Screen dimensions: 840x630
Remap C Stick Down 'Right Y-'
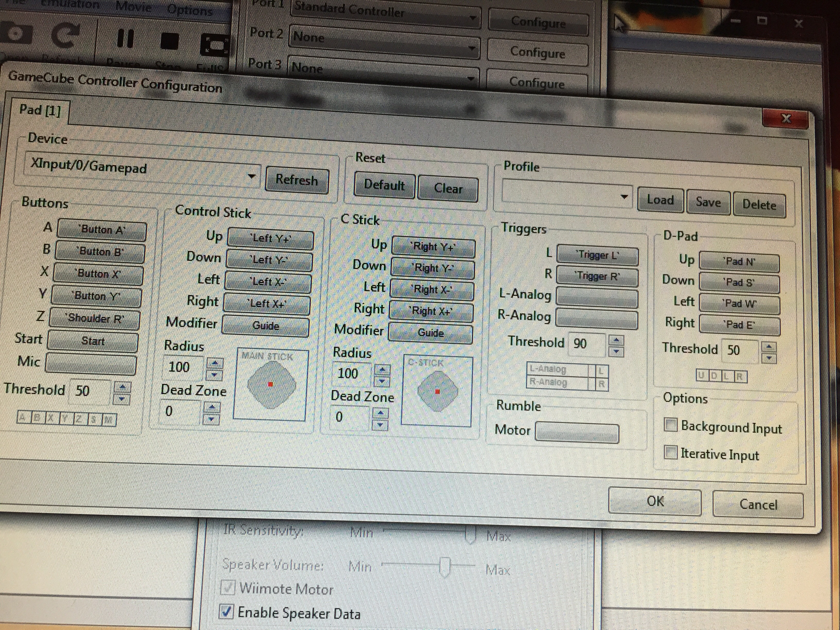pos(433,268)
